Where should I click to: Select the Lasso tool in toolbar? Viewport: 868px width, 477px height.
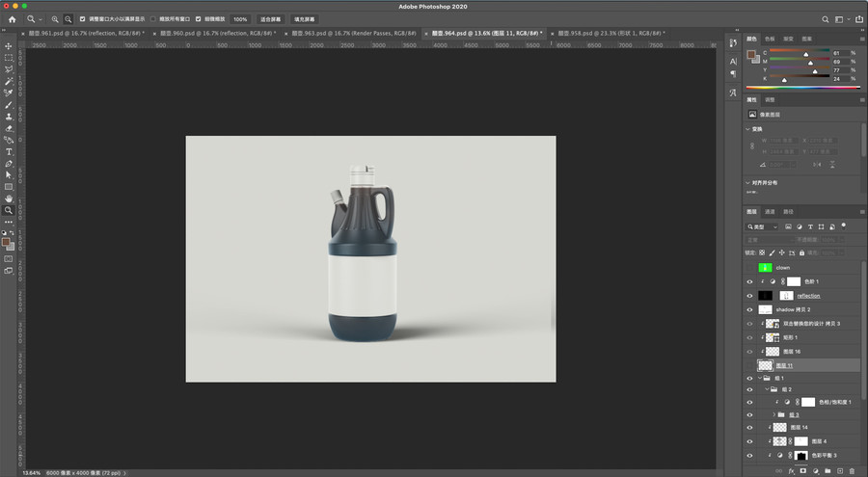[9, 69]
